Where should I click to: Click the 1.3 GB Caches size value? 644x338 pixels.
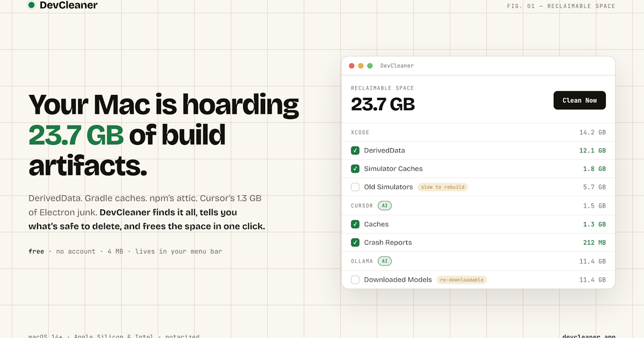595,224
